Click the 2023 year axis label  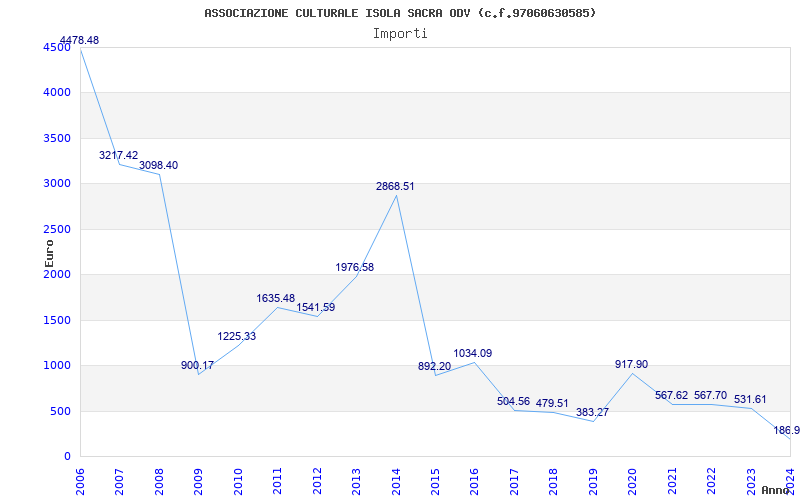(x=751, y=481)
